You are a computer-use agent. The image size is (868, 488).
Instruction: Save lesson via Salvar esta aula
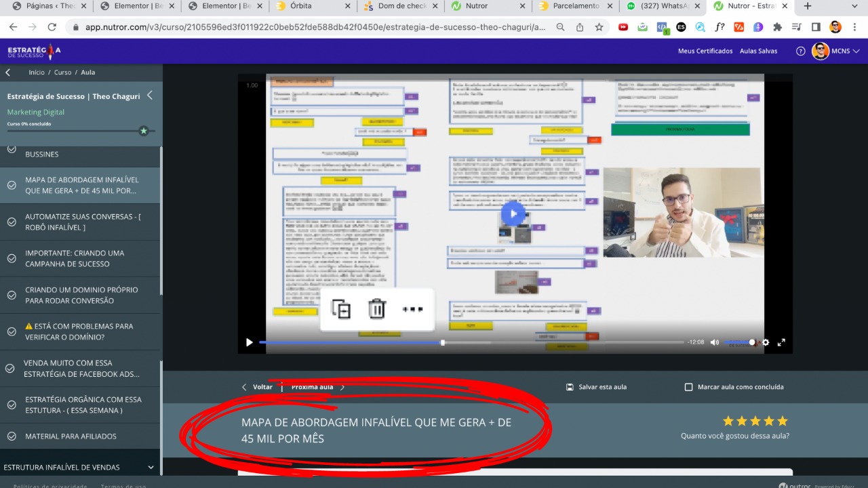pos(596,387)
